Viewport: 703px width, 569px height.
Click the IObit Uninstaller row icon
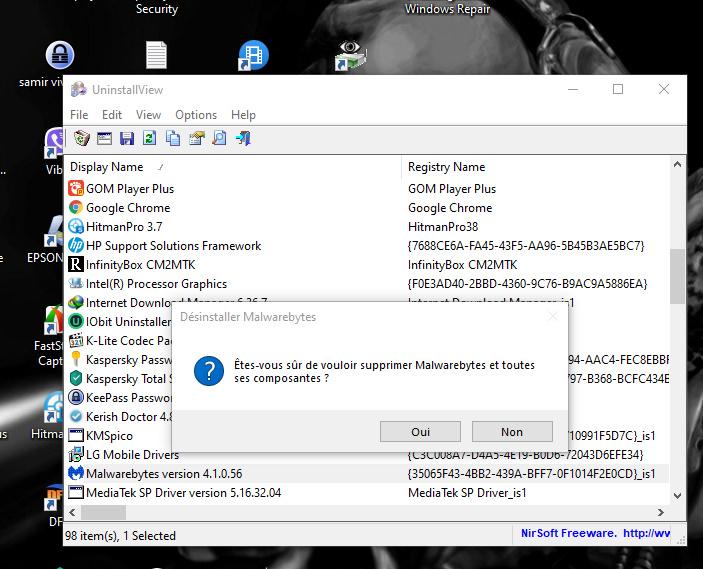pyautogui.click(x=76, y=321)
